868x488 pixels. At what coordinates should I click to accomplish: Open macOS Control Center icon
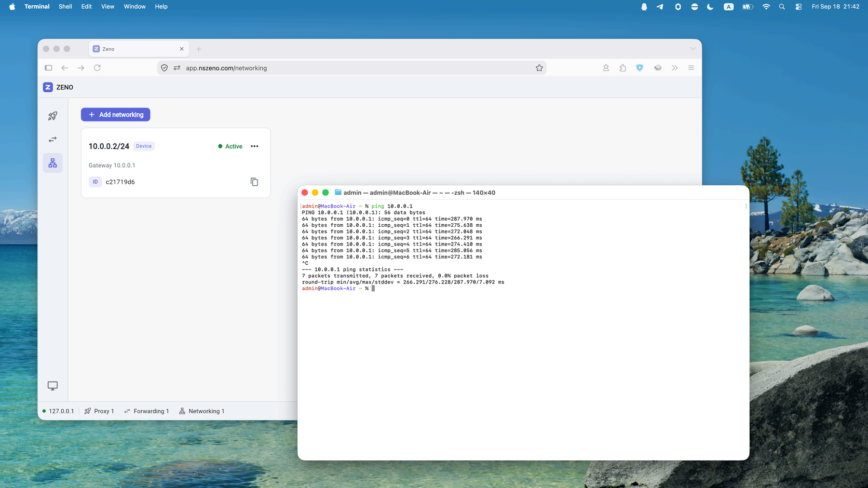point(798,7)
